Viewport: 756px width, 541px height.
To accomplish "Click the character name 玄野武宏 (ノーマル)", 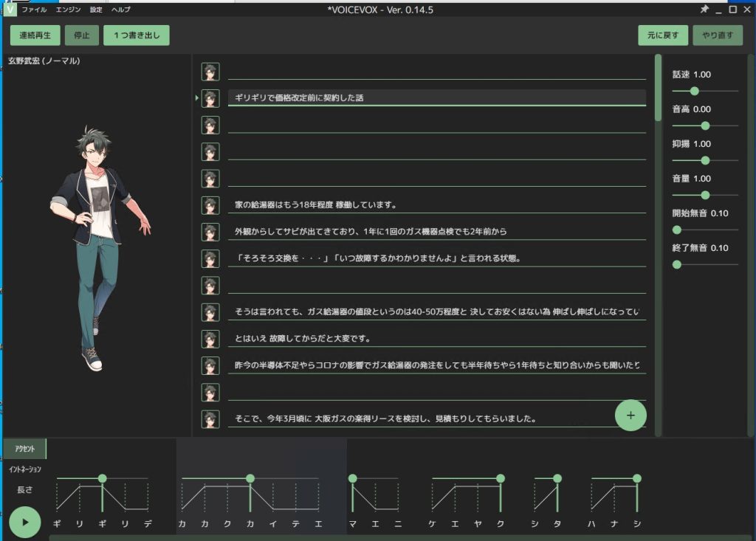I will (44, 61).
